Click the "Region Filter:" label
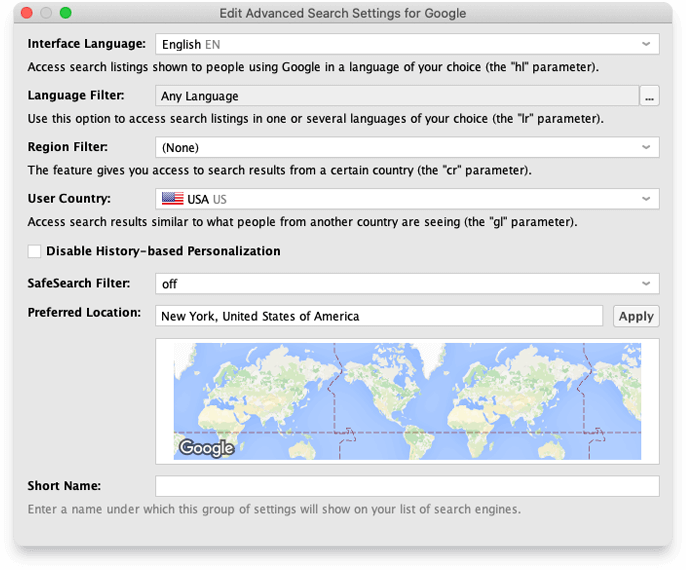The width and height of the screenshot is (686, 570). coord(67,147)
